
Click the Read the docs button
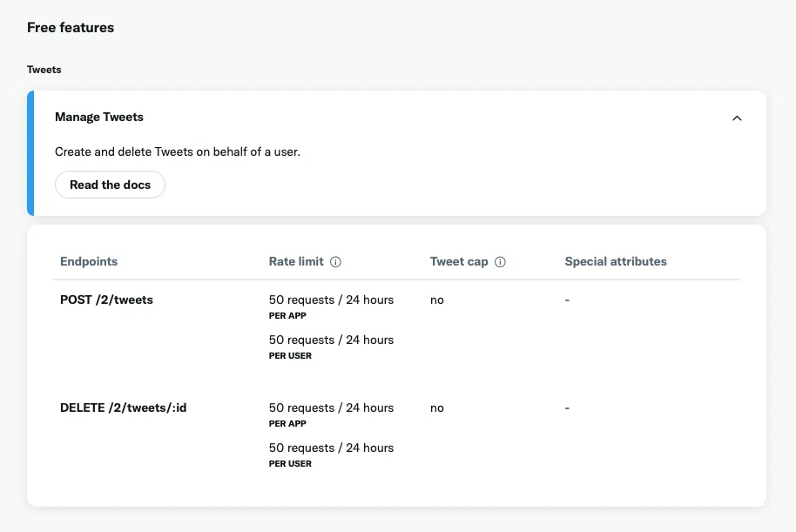pos(110,185)
